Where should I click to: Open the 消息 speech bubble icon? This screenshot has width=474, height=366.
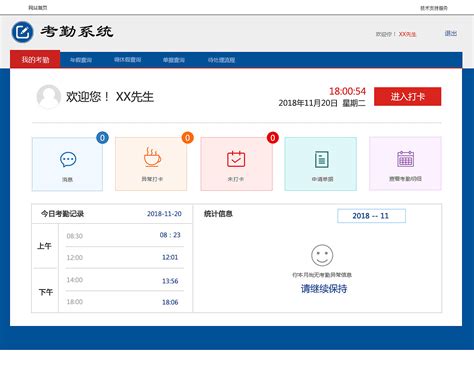click(x=68, y=160)
